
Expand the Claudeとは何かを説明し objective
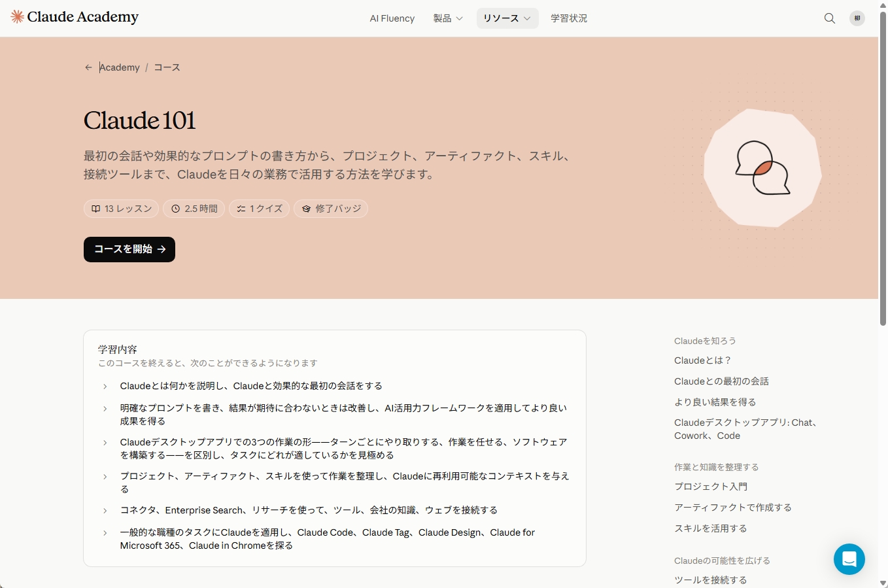(105, 387)
